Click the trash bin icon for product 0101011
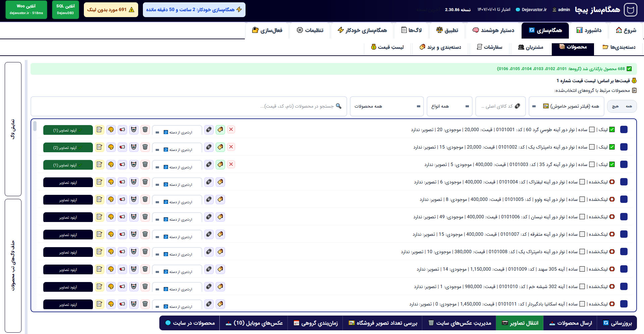The height and width of the screenshot is (334, 644). (x=145, y=304)
